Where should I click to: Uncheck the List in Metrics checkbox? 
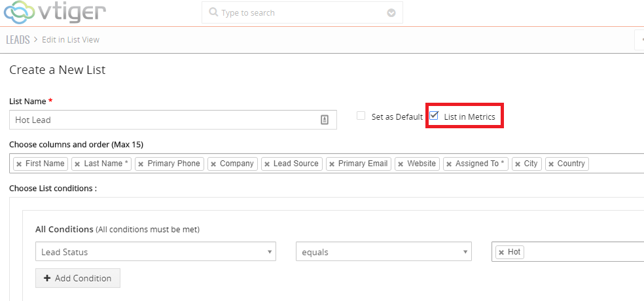point(434,116)
